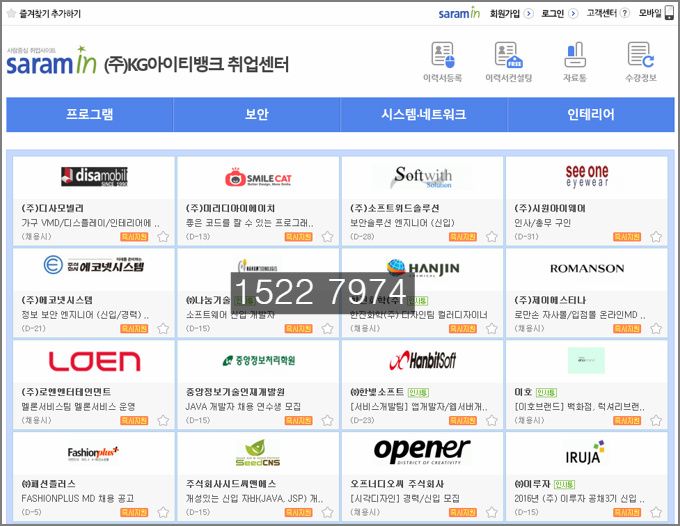The image size is (680, 526).
Task: Click the 에코넷시스템 company logo
Action: click(94, 265)
